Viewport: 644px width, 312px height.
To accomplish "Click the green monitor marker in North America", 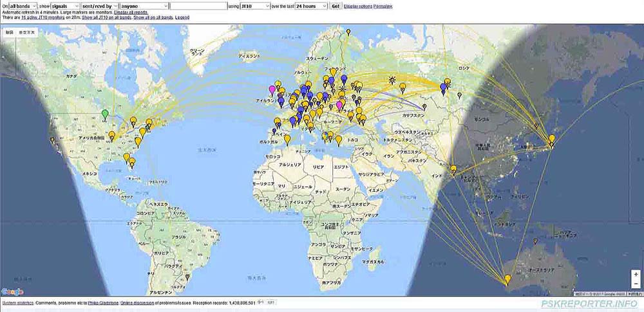I will 105,115.
